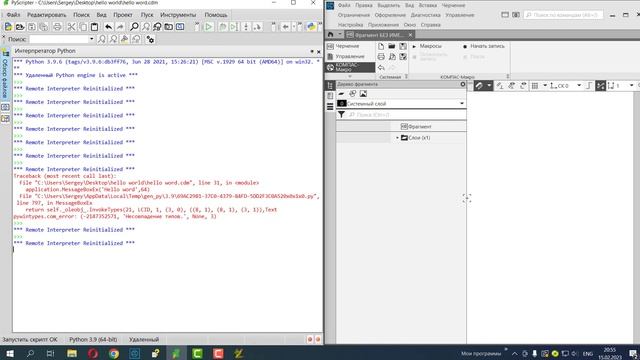The height and width of the screenshot is (360, 640).
Task: Click the new document icon in KOMPAS
Action: [381, 46]
